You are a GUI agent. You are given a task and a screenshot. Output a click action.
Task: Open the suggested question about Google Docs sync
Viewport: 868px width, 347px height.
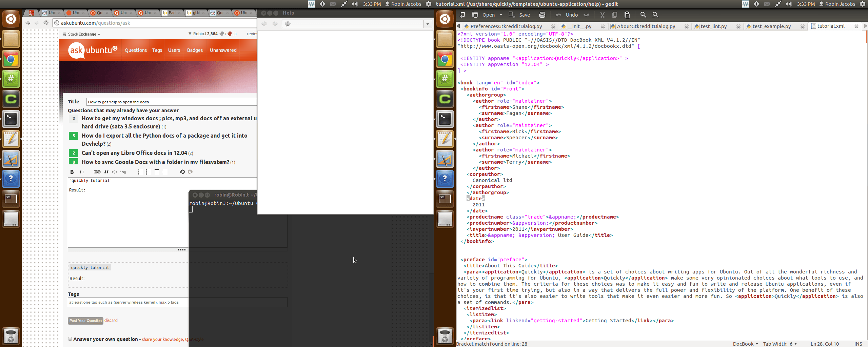point(155,162)
